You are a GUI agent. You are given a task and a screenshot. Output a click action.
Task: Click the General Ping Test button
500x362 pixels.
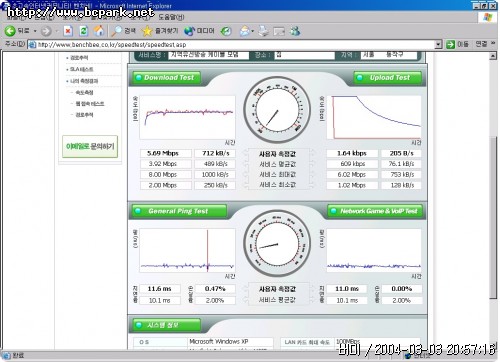(179, 211)
